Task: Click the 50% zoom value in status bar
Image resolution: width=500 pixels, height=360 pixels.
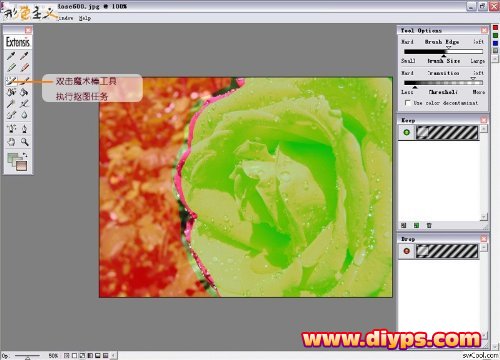Action: tap(53, 356)
